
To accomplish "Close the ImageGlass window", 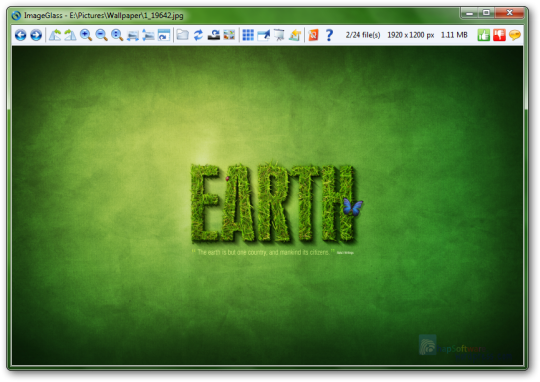I will (x=509, y=13).
